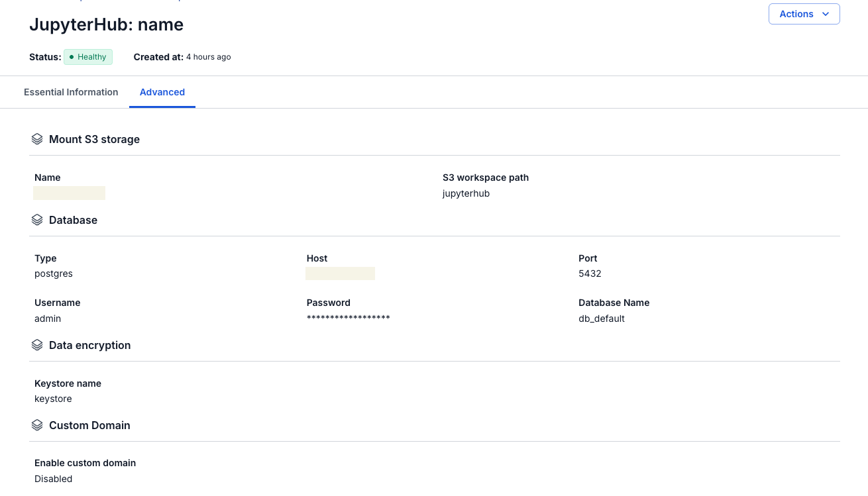Open the Actions dropdown menu
The width and height of the screenshot is (868, 496).
coord(804,14)
